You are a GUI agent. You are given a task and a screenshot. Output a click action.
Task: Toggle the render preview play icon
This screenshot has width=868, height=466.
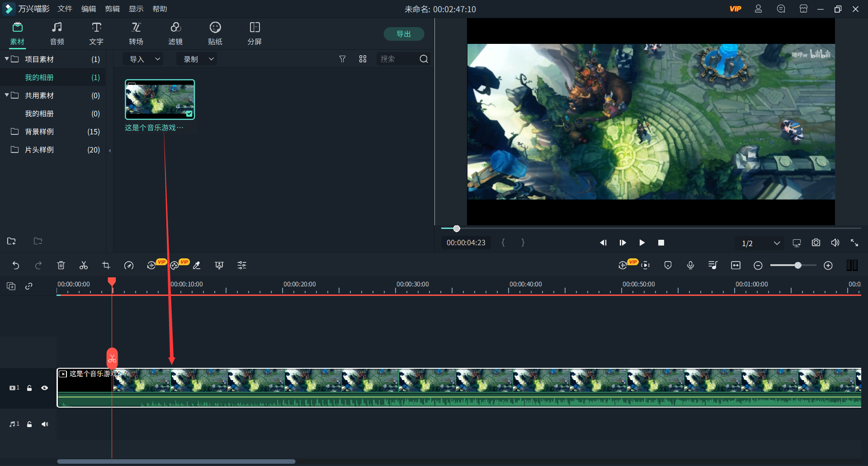pyautogui.click(x=645, y=266)
